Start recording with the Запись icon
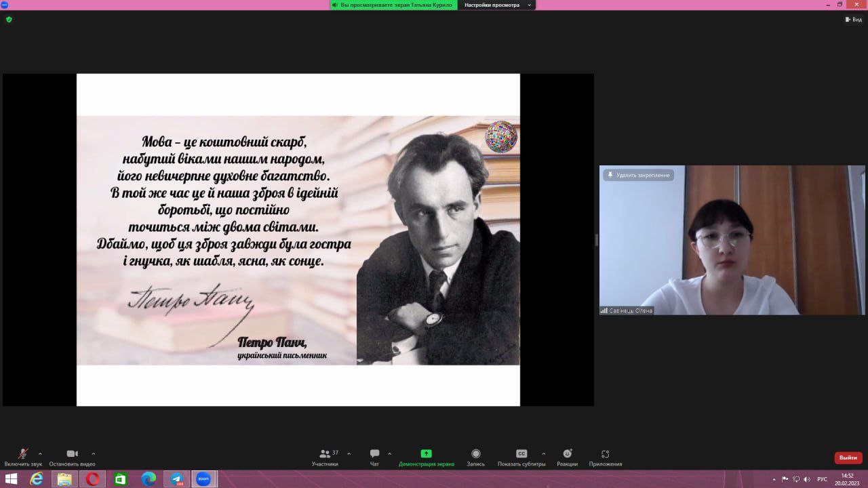 click(475, 455)
